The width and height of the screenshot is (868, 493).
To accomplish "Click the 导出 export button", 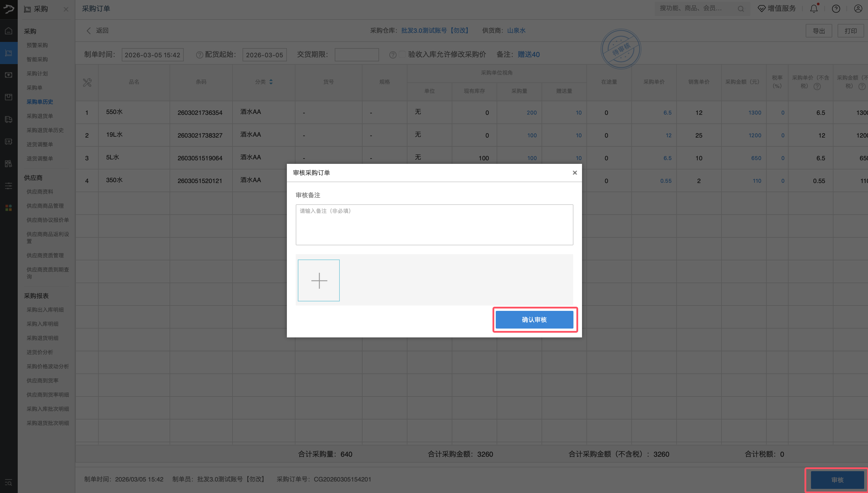I will (x=819, y=31).
